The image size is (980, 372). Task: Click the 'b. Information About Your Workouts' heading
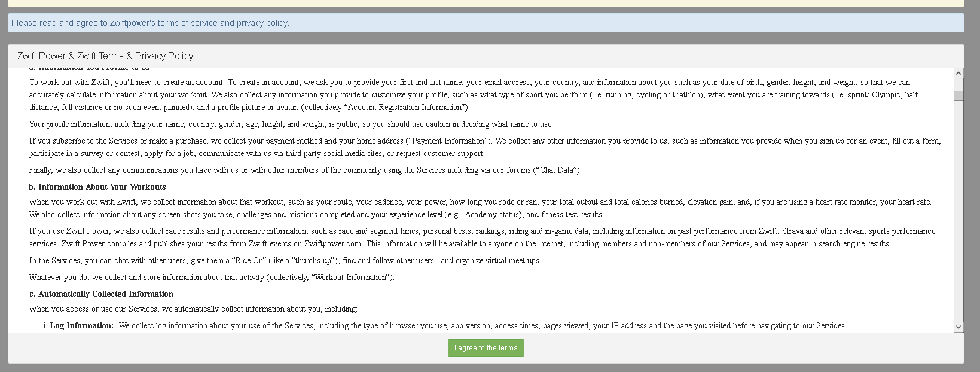[x=97, y=187]
